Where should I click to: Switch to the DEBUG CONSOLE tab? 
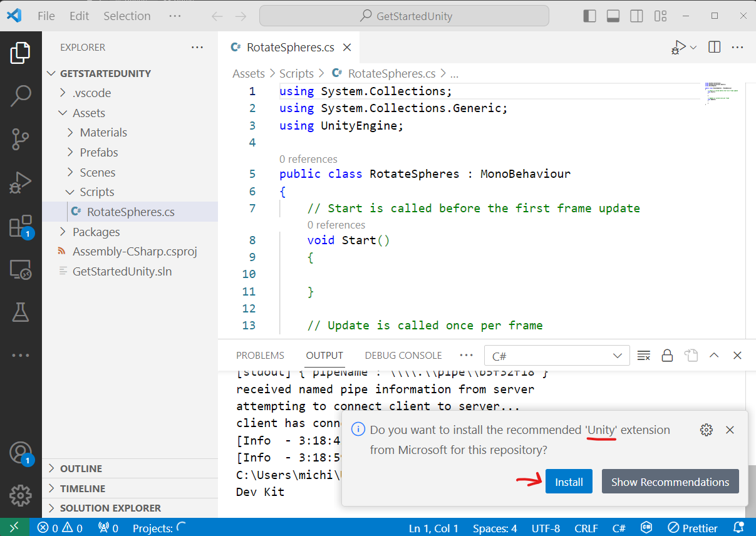tap(403, 356)
